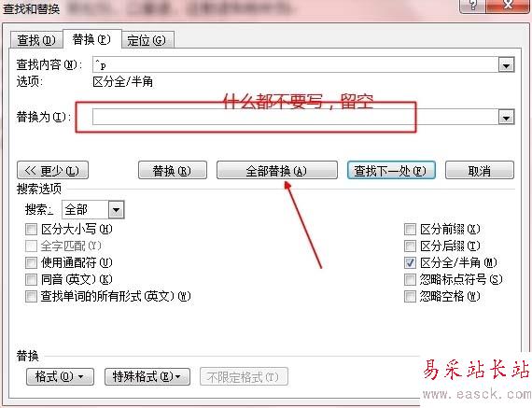The image size is (532, 408).
Task: Expand the 查找内容 history dropdown
Action: click(506, 65)
